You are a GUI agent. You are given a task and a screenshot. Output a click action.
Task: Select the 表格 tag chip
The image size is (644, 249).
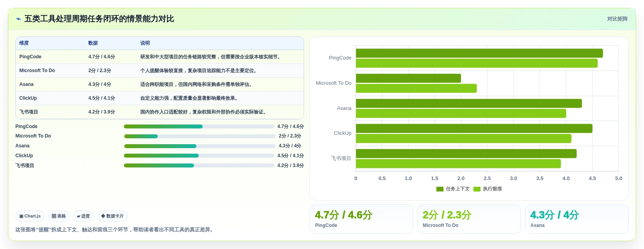coord(59,216)
